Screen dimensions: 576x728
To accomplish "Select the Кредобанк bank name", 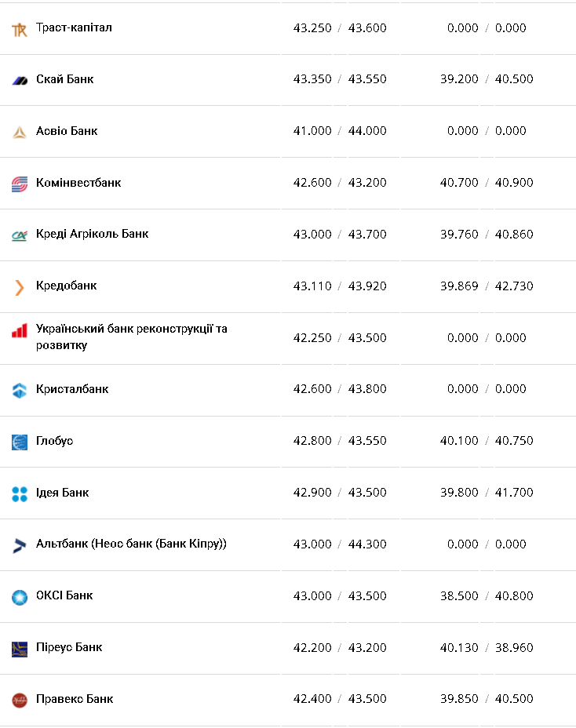I will (67, 286).
